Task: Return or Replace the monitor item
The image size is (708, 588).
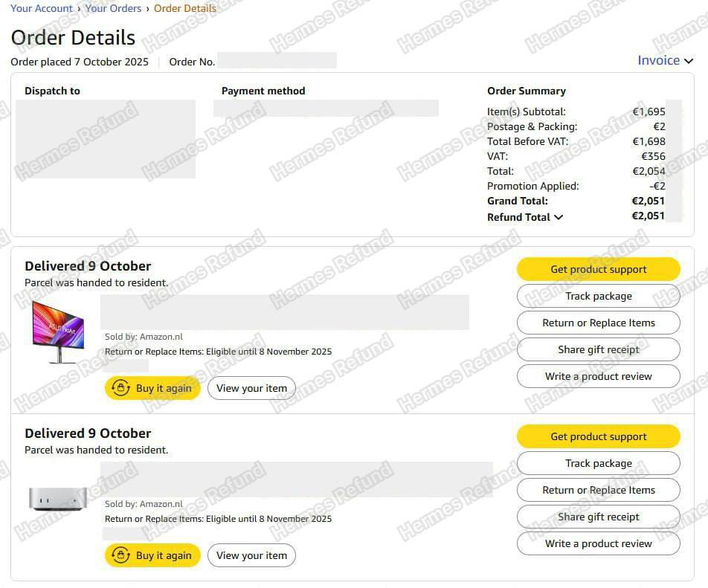Action: pos(598,323)
